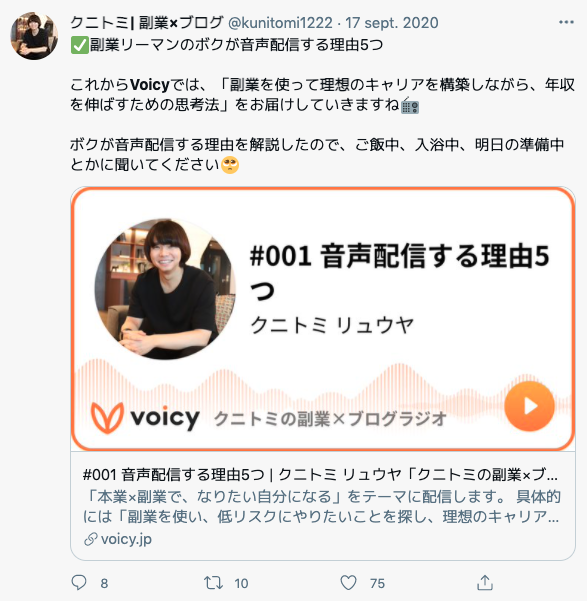
Task: Open the three-dot more options menu
Action: [566, 23]
